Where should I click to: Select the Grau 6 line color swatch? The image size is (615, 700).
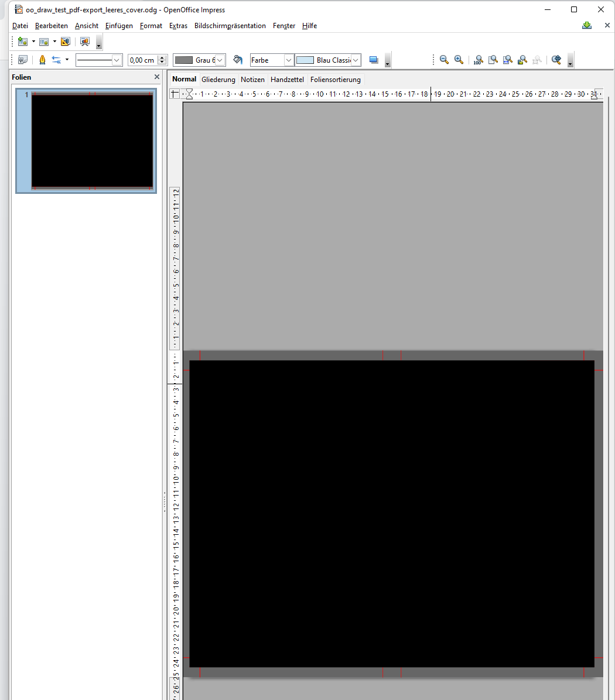click(x=183, y=60)
